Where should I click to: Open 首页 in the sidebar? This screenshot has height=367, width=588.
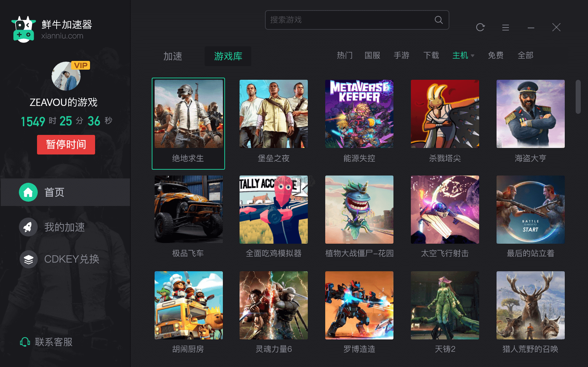tap(65, 192)
